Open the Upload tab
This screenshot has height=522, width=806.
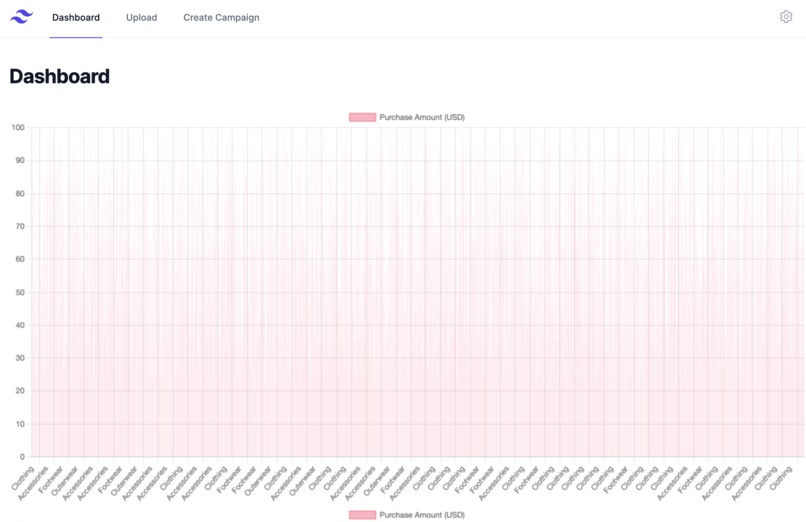[141, 17]
